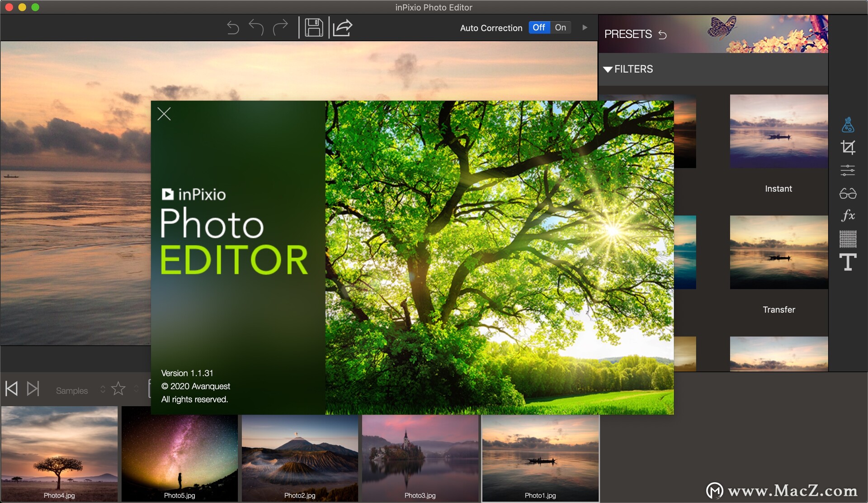Close the inPixio splash screen

pos(164,114)
